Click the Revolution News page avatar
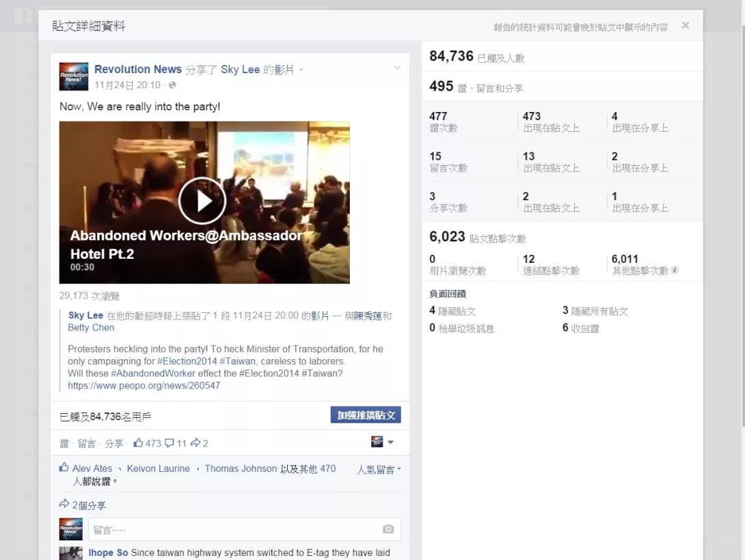745x560 pixels. (x=74, y=76)
